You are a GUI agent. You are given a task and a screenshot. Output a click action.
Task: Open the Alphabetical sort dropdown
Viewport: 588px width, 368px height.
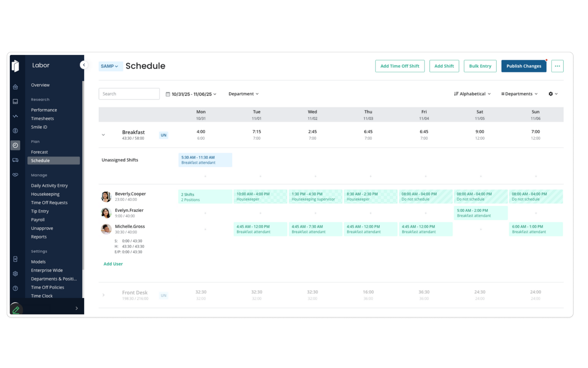[x=472, y=94]
